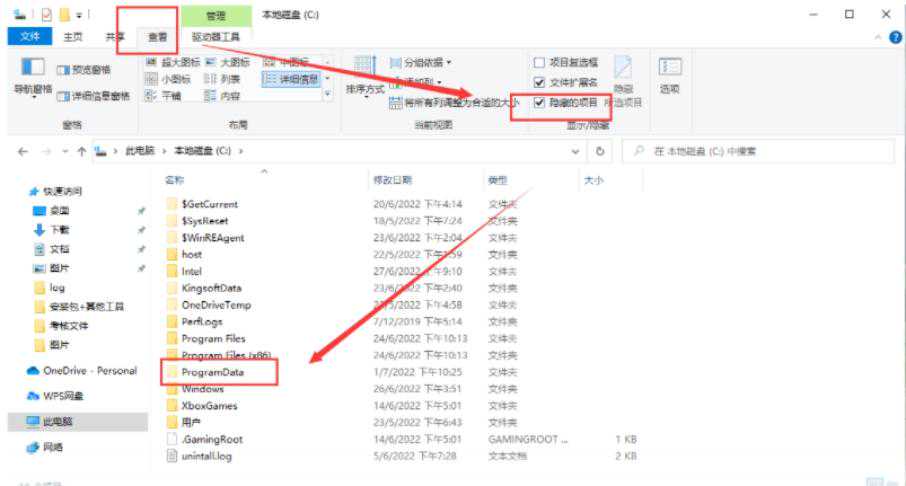This screenshot has width=906, height=486.
Task: Open the 文件 File menu tab
Action: (x=30, y=37)
